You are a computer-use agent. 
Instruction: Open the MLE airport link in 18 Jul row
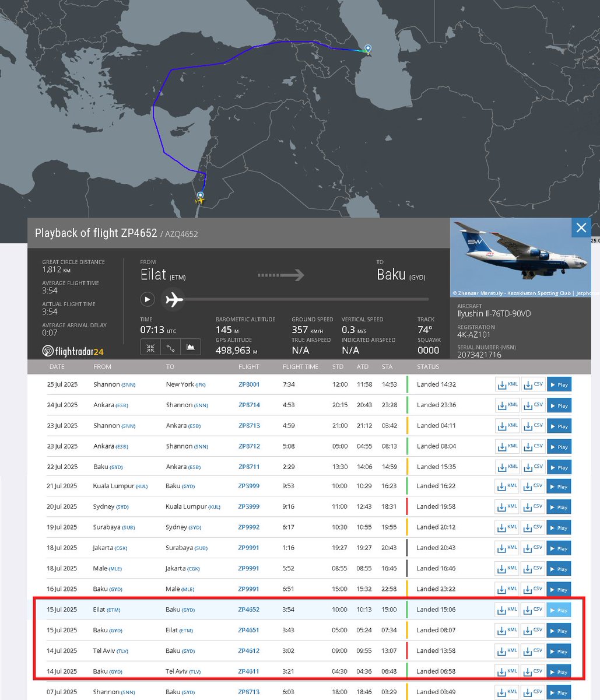click(115, 569)
